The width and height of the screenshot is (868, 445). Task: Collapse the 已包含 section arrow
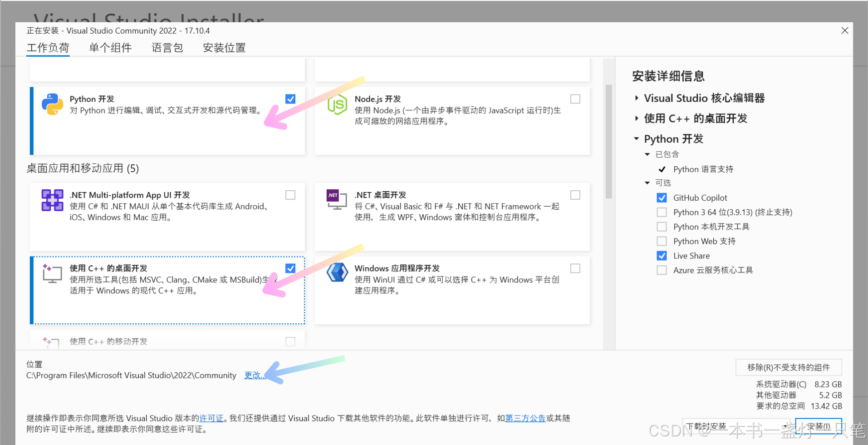(x=647, y=154)
